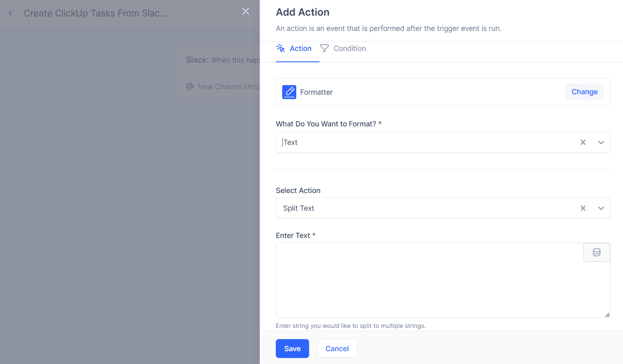Viewport: 623px width, 364px height.
Task: Open the data picker database icon
Action: (x=597, y=252)
